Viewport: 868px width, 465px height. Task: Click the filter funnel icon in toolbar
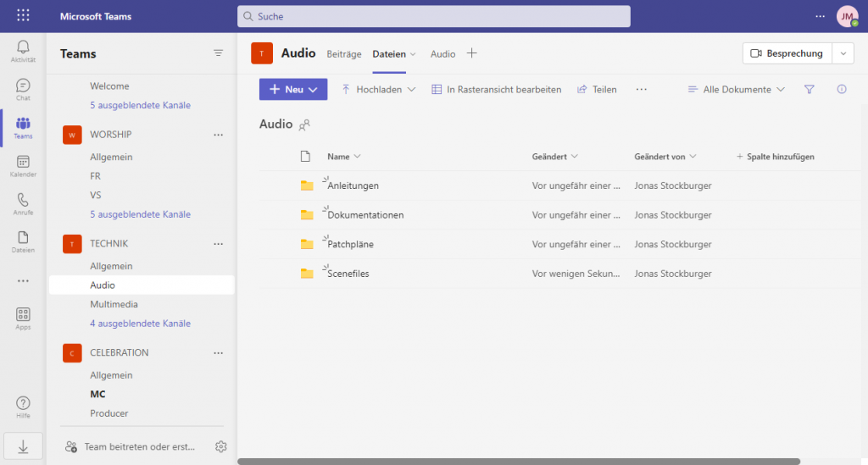pos(809,89)
